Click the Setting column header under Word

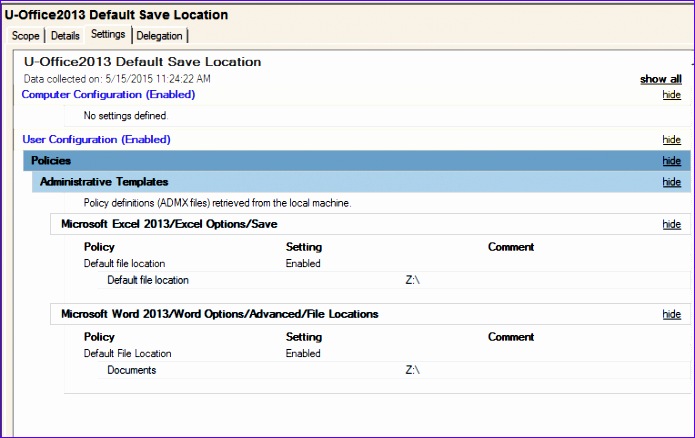(304, 337)
